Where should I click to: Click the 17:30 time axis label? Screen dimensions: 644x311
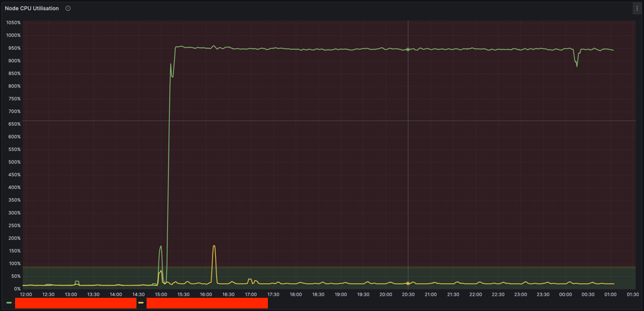click(273, 295)
